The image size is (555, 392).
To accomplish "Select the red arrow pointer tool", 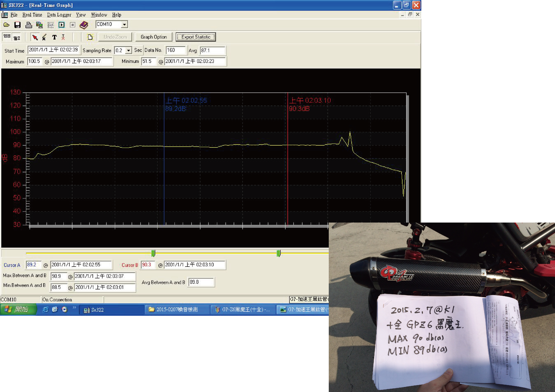I will [35, 37].
